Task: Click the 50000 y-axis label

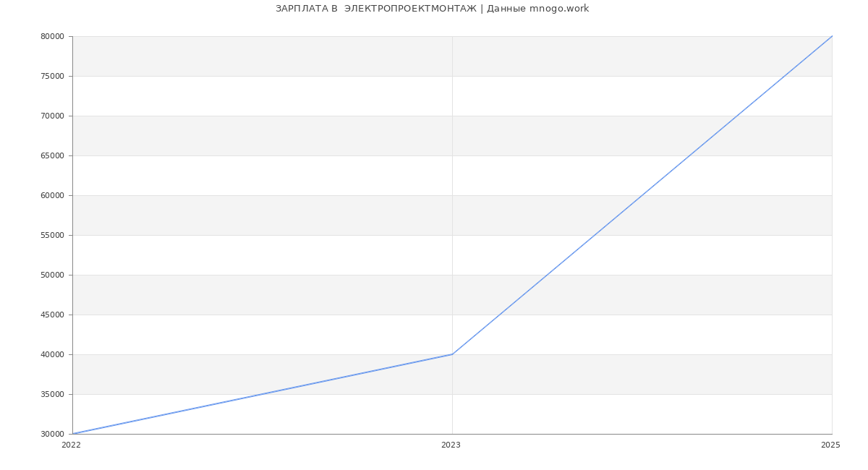Action: [53, 275]
